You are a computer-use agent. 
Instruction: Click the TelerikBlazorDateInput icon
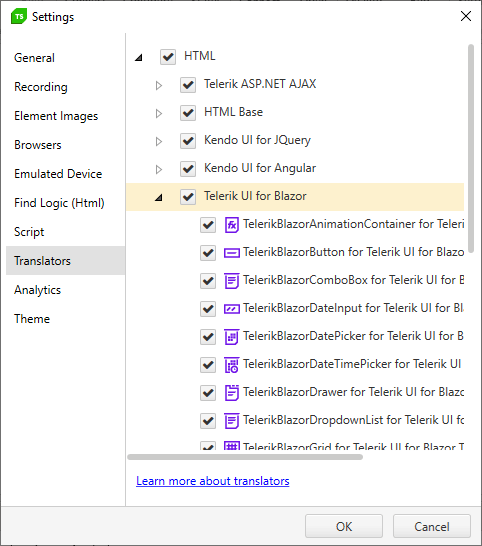(232, 309)
